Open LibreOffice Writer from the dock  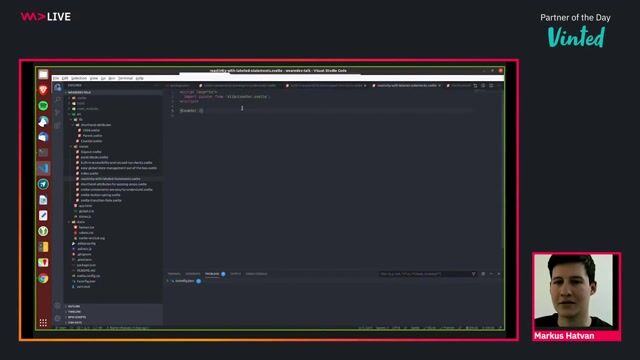pyautogui.click(x=43, y=200)
